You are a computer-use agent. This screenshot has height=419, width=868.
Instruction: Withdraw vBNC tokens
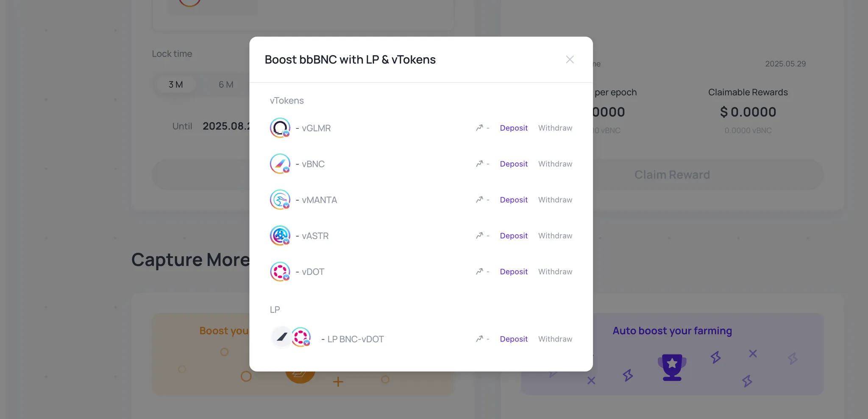coord(555,164)
